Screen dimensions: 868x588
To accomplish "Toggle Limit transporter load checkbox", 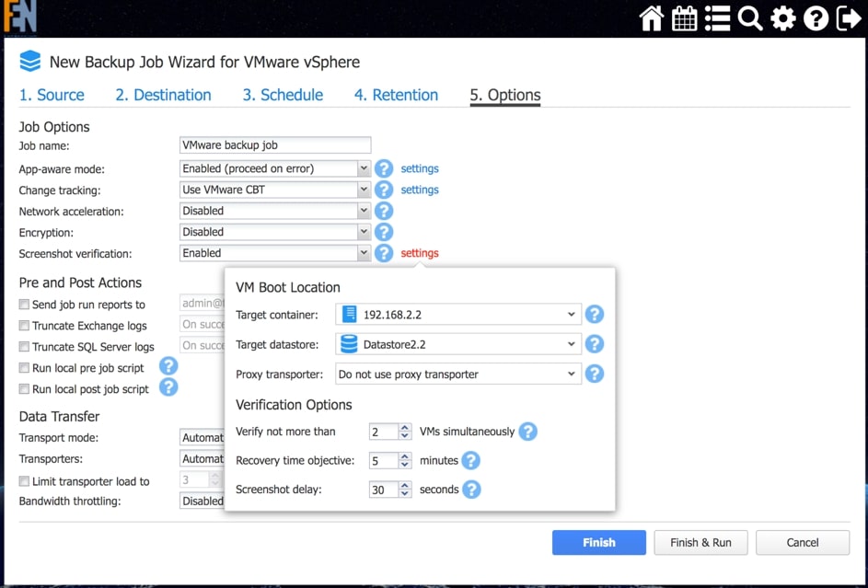I will click(x=25, y=481).
